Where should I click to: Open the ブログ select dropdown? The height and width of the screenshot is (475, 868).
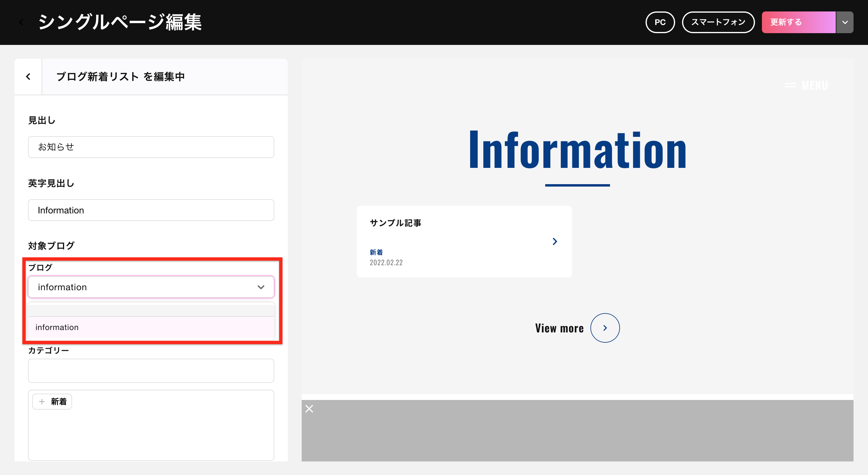pyautogui.click(x=151, y=287)
